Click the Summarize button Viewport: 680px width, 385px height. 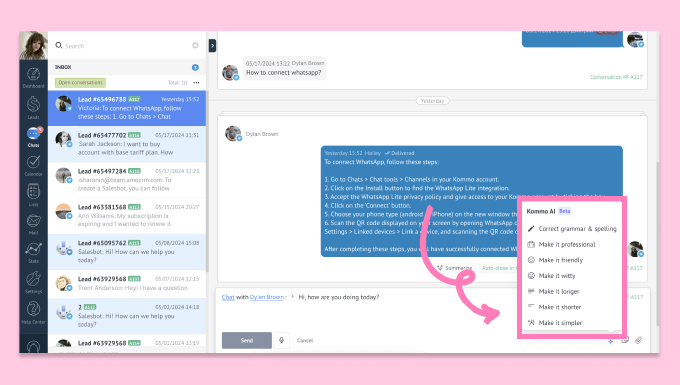click(455, 268)
